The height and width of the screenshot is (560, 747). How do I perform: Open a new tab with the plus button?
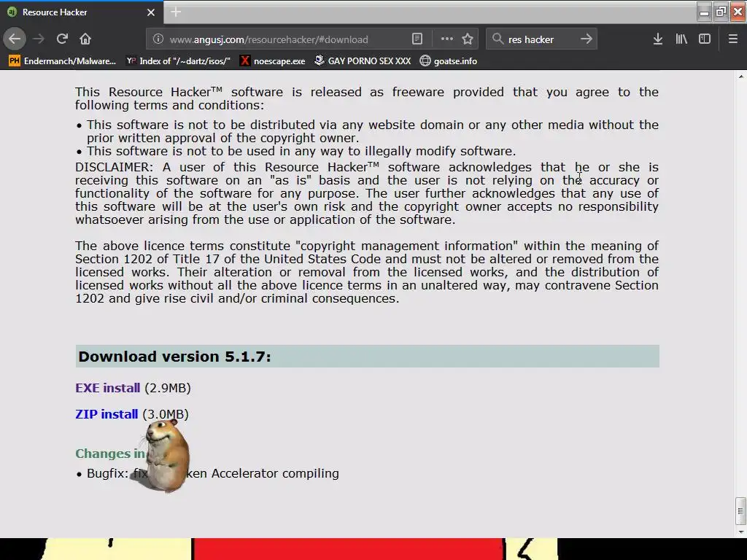(176, 12)
